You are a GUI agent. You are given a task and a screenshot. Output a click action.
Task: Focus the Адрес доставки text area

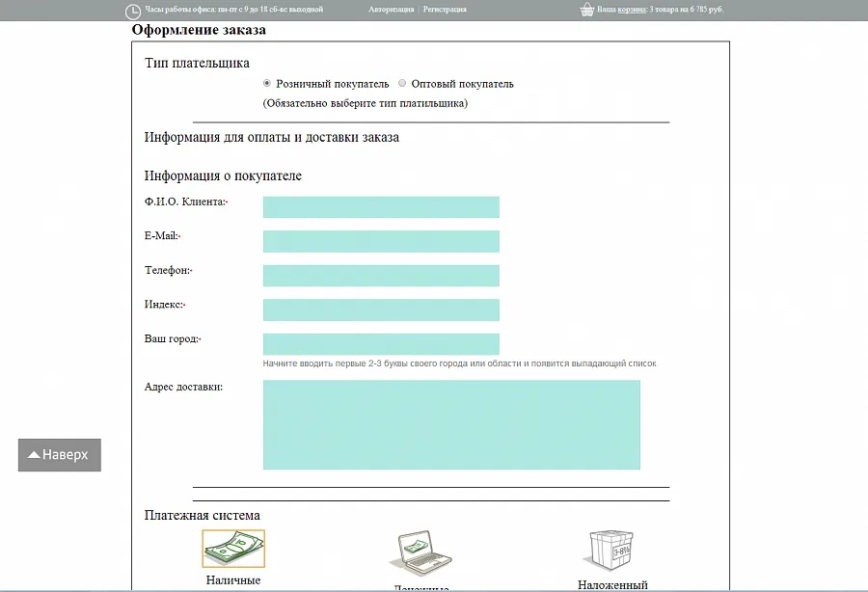(451, 425)
